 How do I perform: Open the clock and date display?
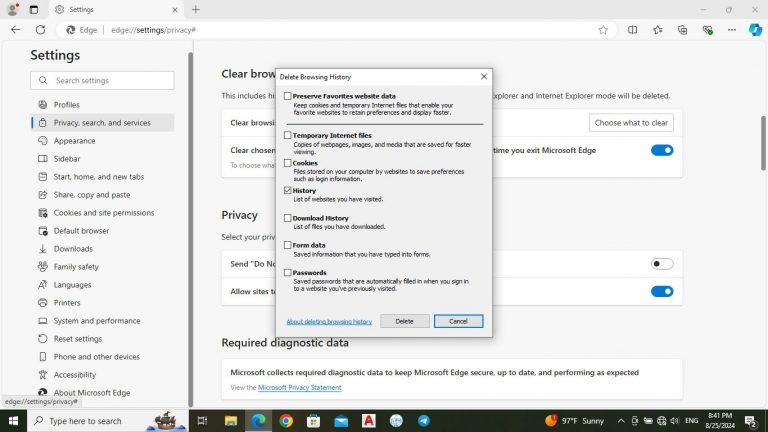pyautogui.click(x=720, y=421)
